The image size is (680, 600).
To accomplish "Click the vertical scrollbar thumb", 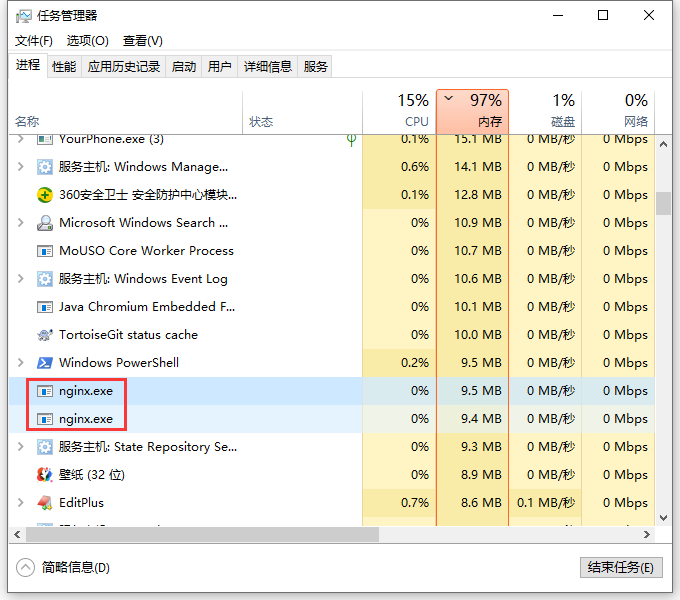I will [663, 203].
